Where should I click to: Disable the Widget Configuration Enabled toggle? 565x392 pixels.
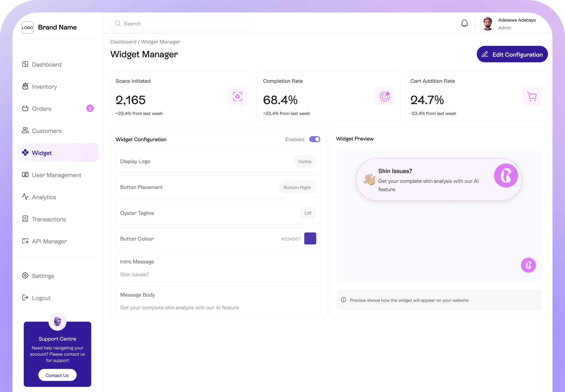[x=314, y=139]
